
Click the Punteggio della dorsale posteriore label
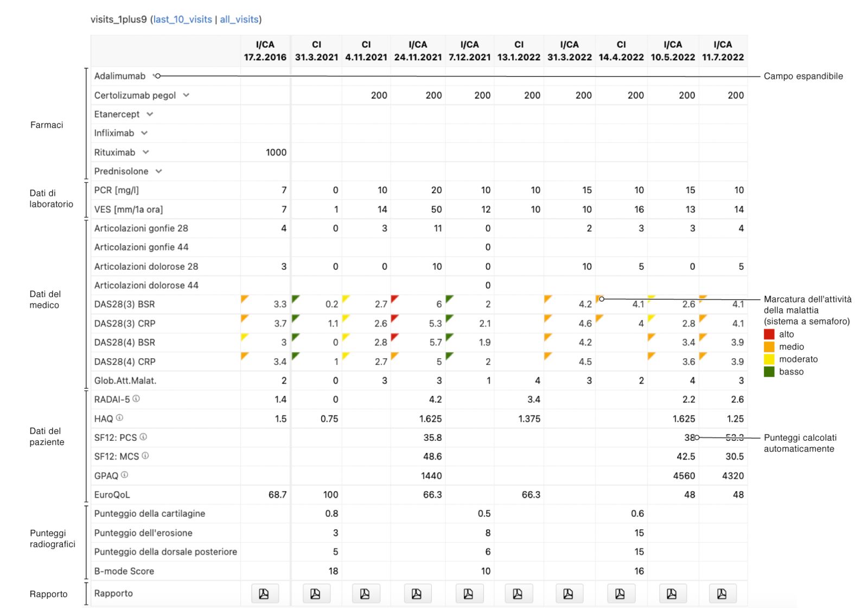click(165, 552)
